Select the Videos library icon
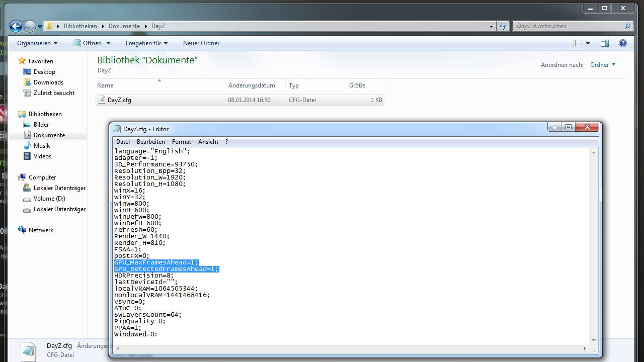The image size is (644, 362). (27, 156)
